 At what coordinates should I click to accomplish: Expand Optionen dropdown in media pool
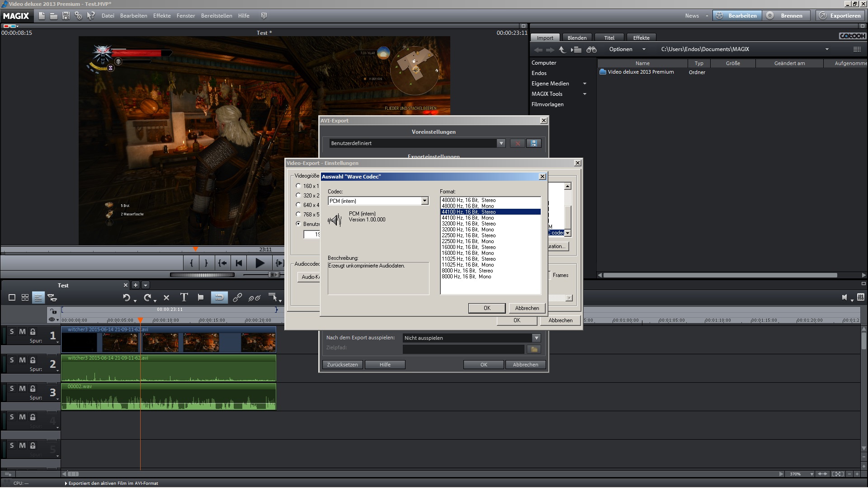click(644, 49)
